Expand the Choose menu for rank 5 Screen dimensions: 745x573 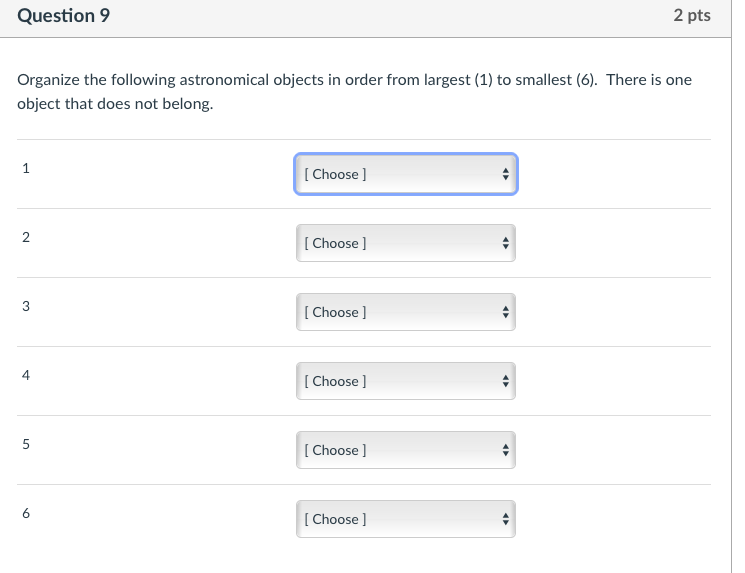point(405,450)
